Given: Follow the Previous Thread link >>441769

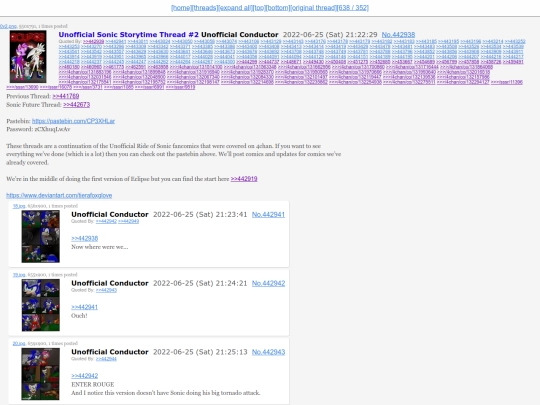Looking at the screenshot, I should [66, 96].
